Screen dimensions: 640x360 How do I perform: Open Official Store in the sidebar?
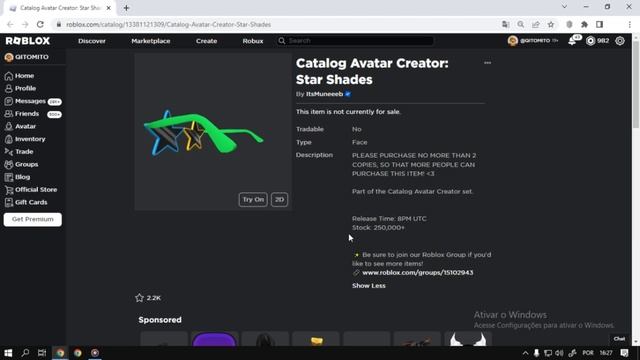[36, 190]
